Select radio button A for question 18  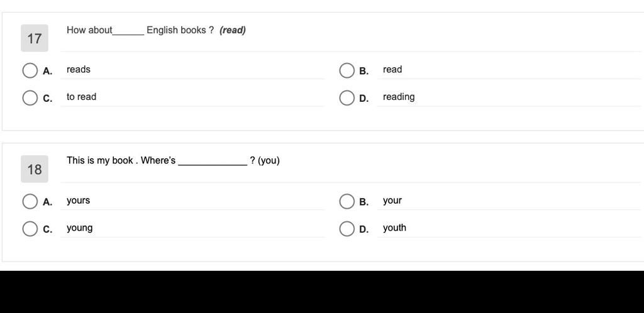tap(30, 201)
